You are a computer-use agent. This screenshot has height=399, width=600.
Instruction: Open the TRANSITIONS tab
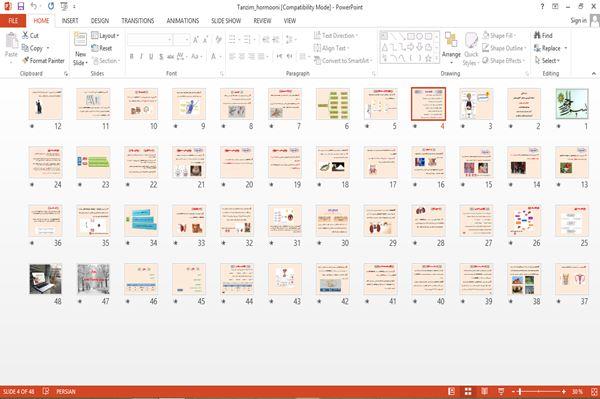(x=137, y=21)
